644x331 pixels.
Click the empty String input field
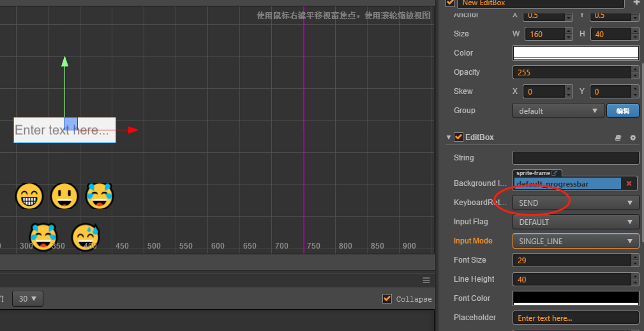(x=576, y=158)
